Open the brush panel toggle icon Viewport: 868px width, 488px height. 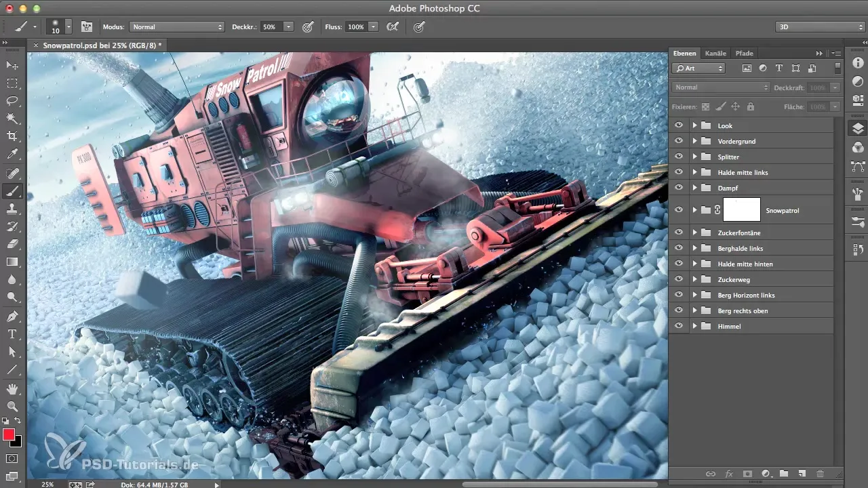(87, 26)
